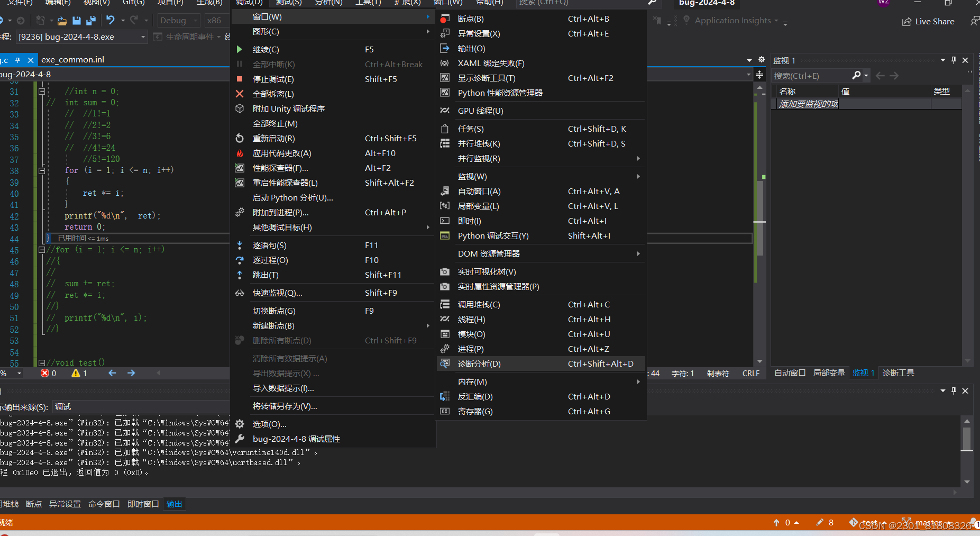Image resolution: width=980 pixels, height=536 pixels.
Task: Click the Output panel vertical scrollbar
Action: (x=967, y=439)
